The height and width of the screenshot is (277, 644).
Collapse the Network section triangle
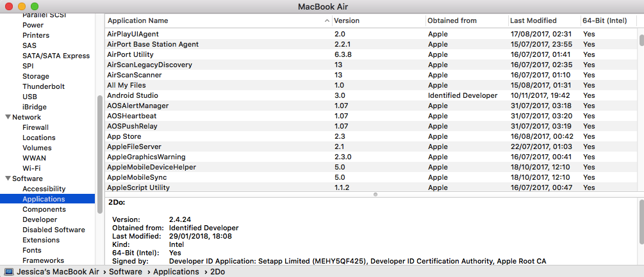(x=8, y=117)
